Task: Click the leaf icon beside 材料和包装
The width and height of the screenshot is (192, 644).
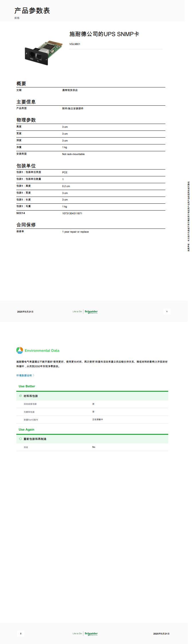Action: click(x=20, y=396)
